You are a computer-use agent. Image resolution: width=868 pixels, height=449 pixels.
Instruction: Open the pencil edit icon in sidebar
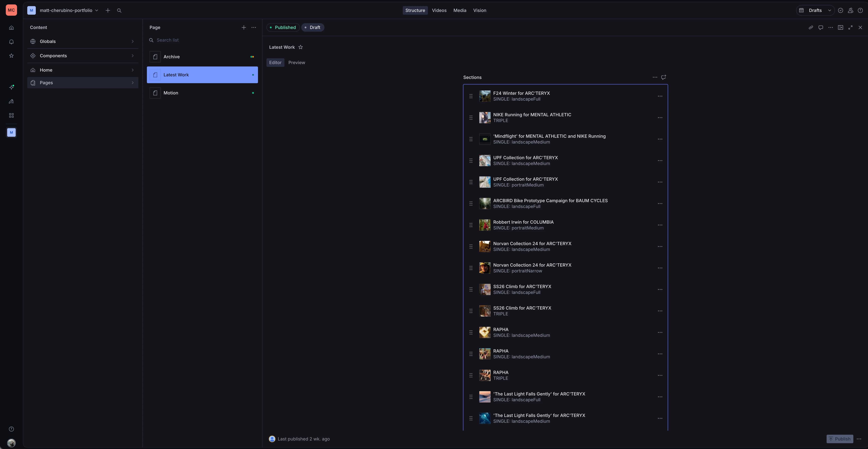tap(11, 101)
